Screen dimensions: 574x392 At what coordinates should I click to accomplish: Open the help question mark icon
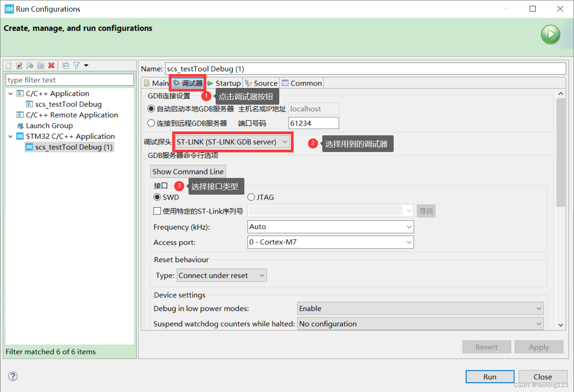(x=13, y=376)
